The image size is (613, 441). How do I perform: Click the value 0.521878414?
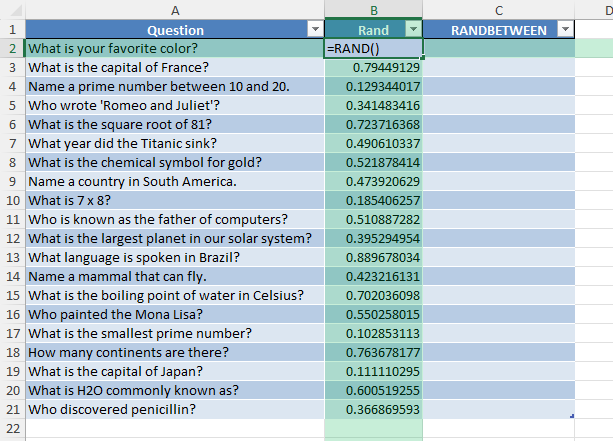[x=383, y=163]
